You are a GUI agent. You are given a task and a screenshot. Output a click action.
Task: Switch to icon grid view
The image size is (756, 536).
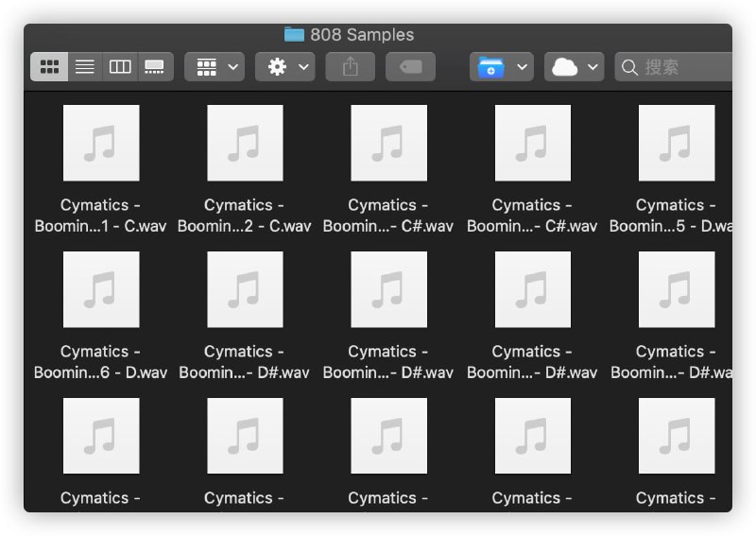pos(49,66)
